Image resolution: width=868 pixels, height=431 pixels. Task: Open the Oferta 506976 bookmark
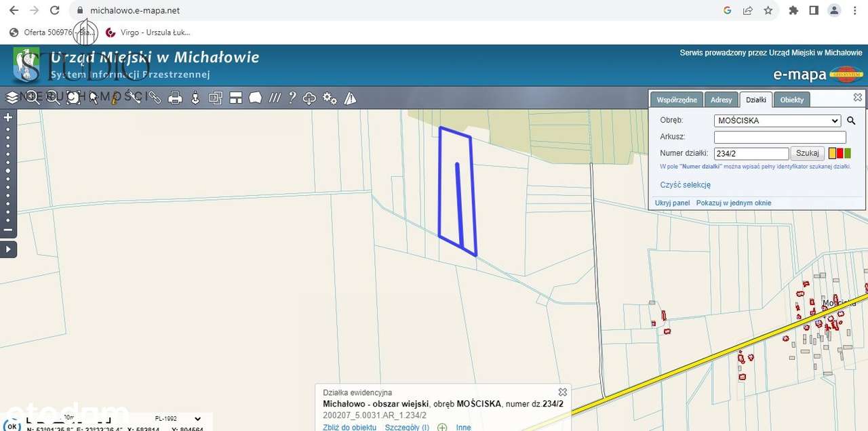[x=54, y=32]
